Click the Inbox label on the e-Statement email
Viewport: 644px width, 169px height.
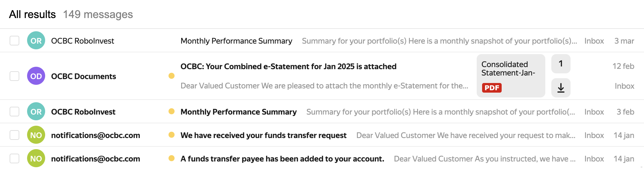[x=624, y=86]
